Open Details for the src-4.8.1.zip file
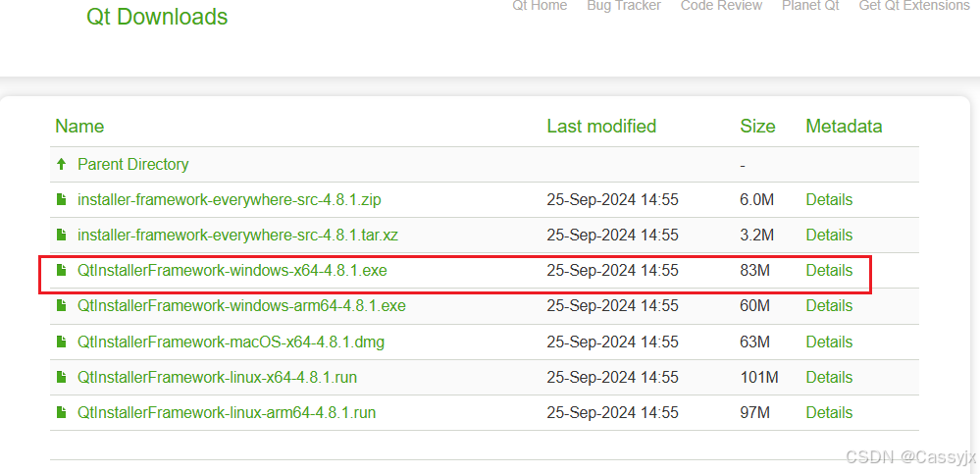The width and height of the screenshot is (980, 474). [829, 200]
